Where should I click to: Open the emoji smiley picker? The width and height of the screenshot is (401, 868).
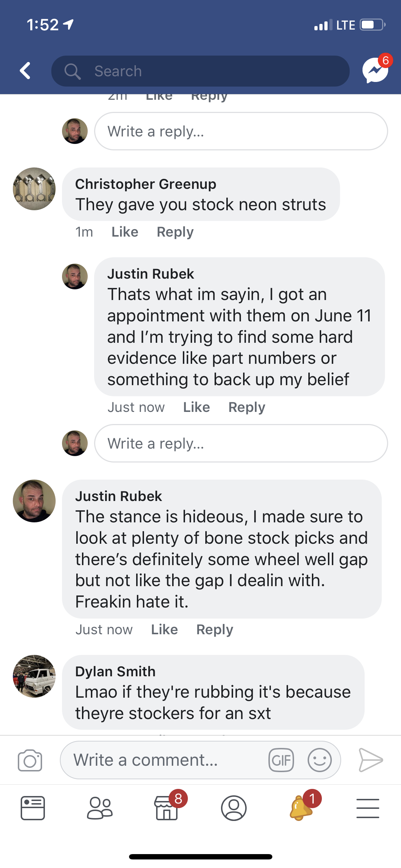tap(319, 760)
